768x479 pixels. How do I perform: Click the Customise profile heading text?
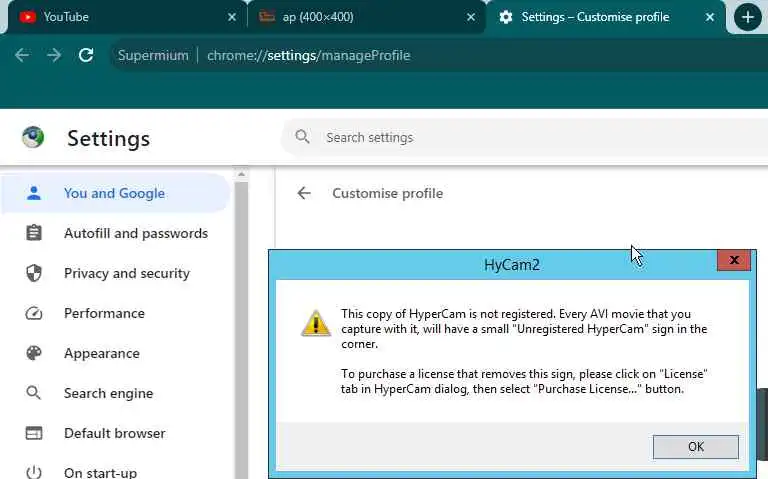[x=387, y=193]
